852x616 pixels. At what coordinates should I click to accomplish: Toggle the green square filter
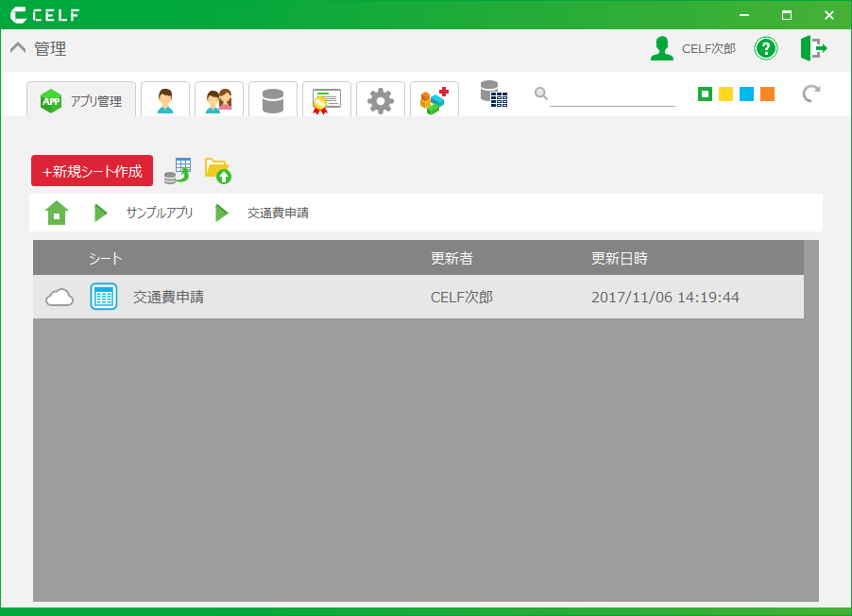click(x=703, y=94)
